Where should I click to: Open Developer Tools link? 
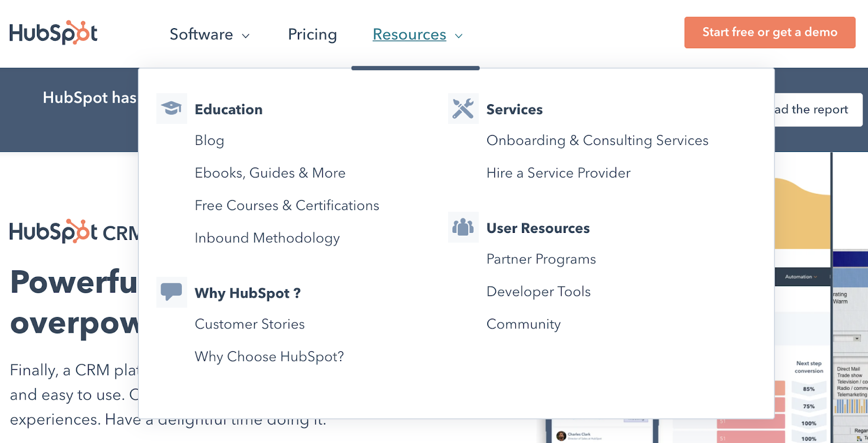click(539, 292)
